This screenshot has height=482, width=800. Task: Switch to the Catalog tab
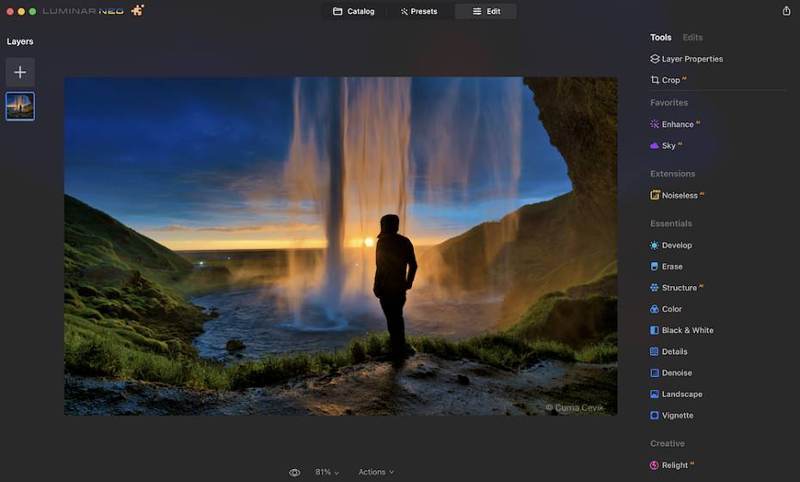coord(354,11)
